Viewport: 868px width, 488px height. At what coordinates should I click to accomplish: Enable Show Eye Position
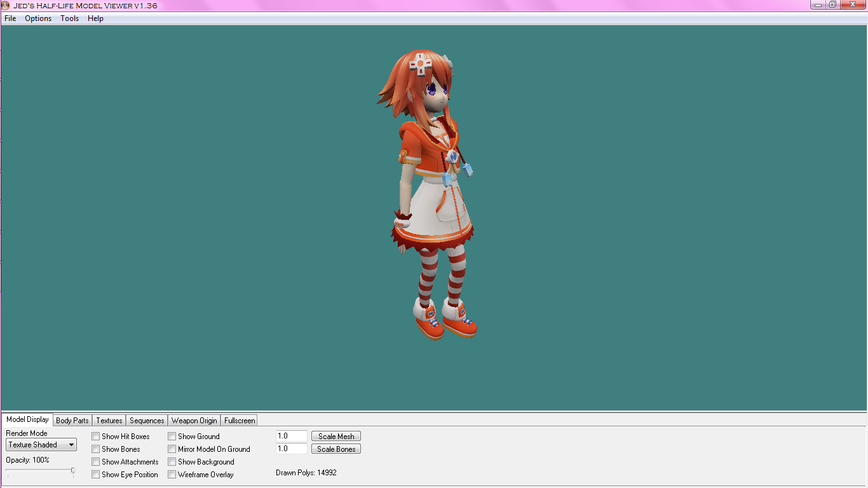(x=96, y=474)
